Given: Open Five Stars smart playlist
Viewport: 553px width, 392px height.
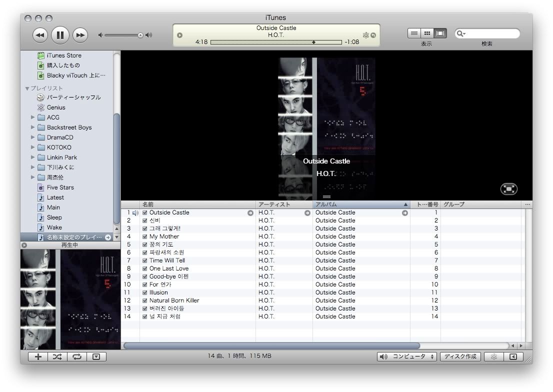Looking at the screenshot, I should click(55, 187).
